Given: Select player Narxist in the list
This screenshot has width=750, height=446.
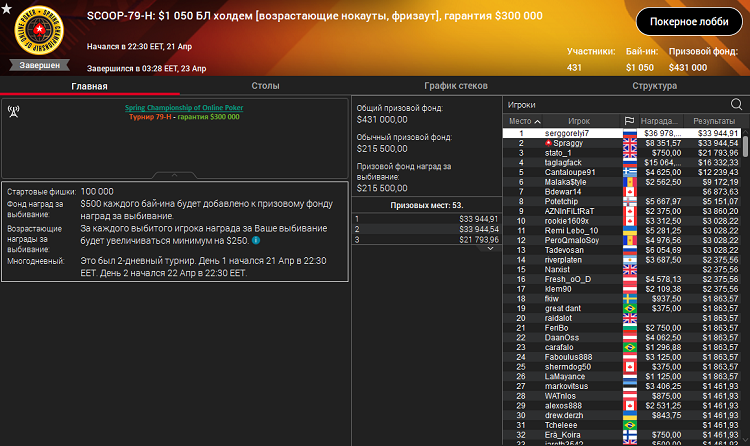Looking at the screenshot, I should click(622, 269).
